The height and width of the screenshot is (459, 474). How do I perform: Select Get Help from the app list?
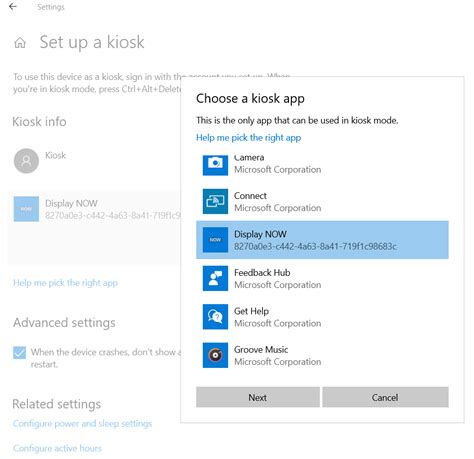pyautogui.click(x=322, y=317)
